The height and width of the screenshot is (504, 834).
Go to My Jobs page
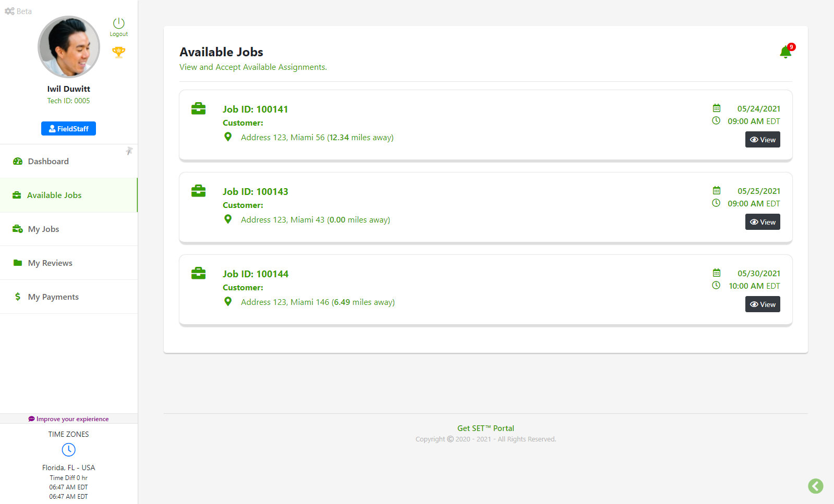(x=43, y=229)
